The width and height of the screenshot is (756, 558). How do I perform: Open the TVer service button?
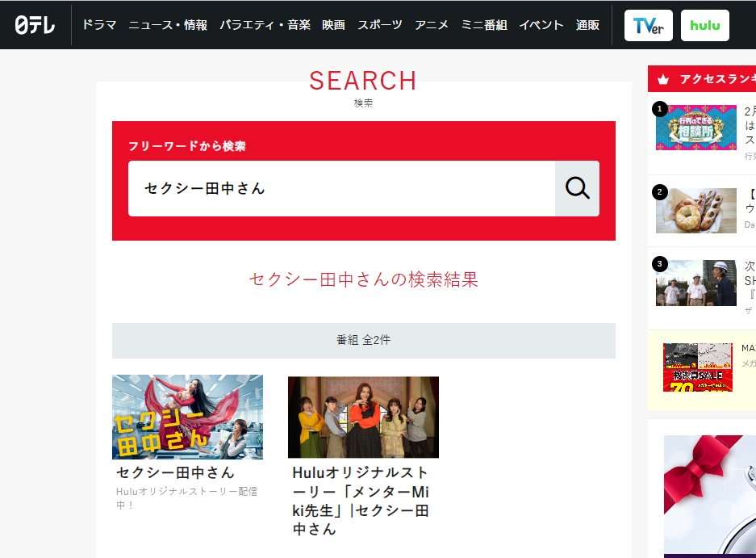[648, 25]
